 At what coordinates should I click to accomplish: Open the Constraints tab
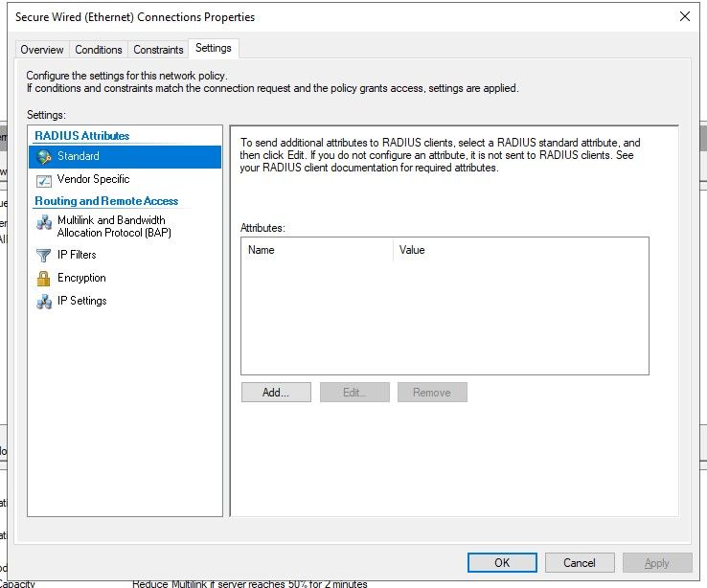click(158, 50)
